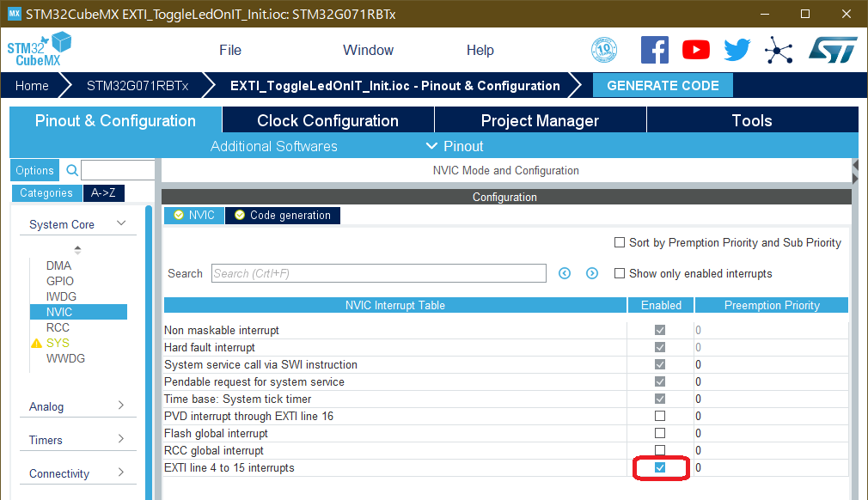Collapse the System Core category

[x=121, y=223]
